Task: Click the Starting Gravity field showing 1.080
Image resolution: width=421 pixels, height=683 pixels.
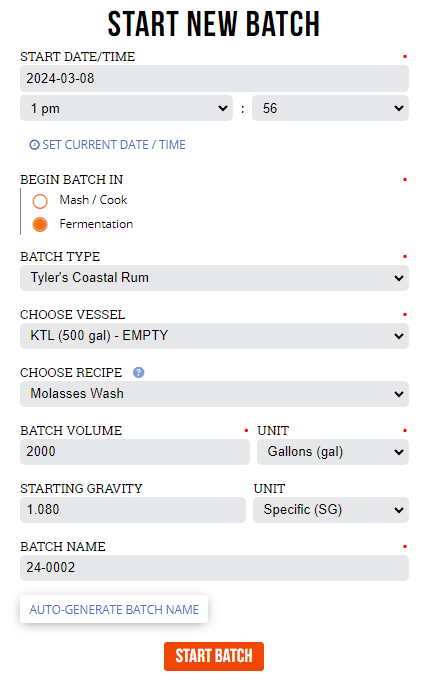Action: tap(133, 509)
